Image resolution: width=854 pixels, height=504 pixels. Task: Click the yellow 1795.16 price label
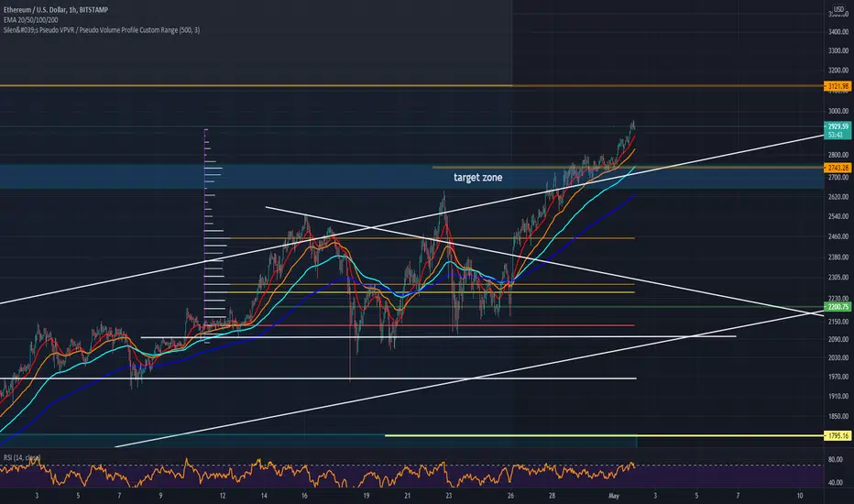point(838,436)
